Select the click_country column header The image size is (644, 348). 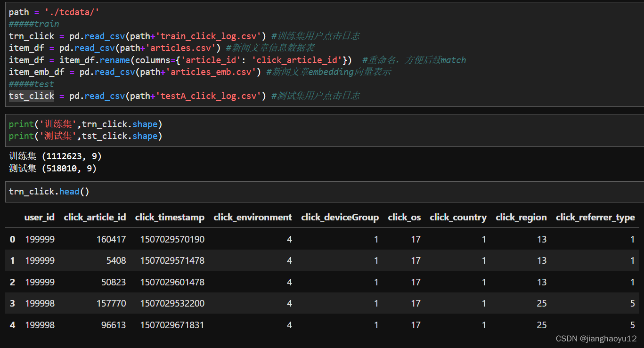pyautogui.click(x=458, y=217)
